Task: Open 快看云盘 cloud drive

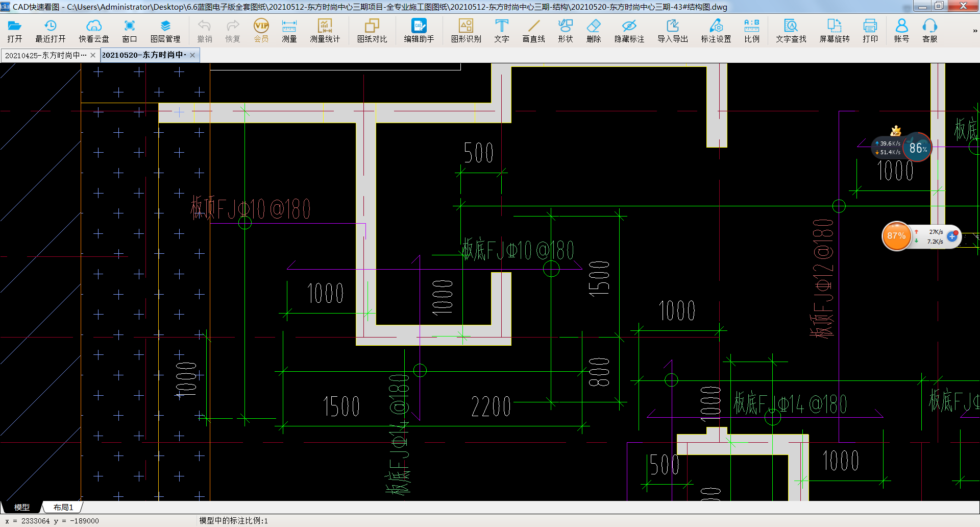Action: coord(94,31)
